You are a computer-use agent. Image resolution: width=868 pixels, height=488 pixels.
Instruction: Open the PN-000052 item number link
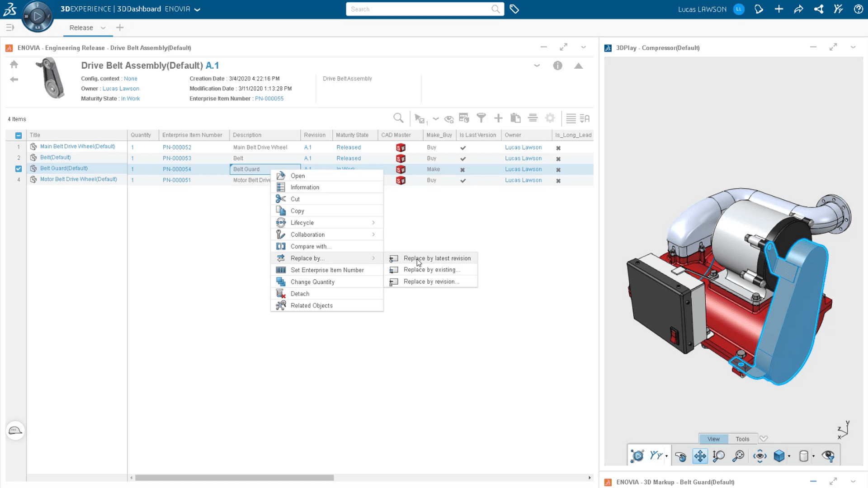coord(177,147)
